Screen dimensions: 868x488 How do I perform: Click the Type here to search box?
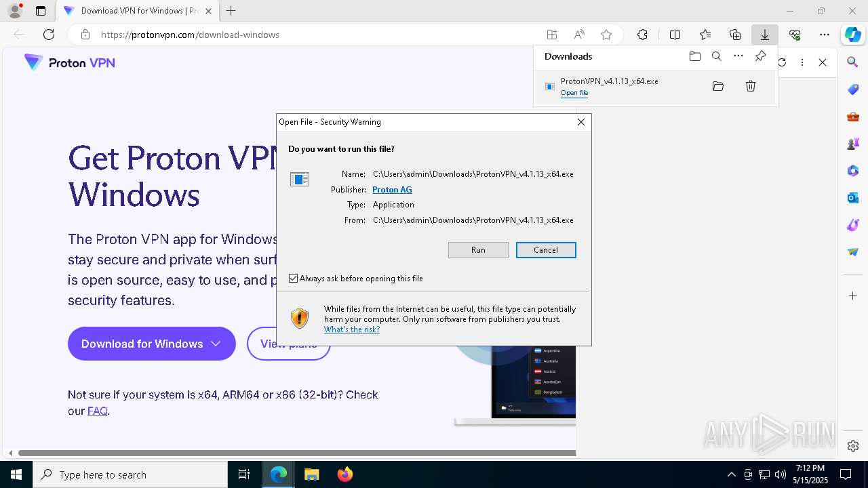pos(130,474)
